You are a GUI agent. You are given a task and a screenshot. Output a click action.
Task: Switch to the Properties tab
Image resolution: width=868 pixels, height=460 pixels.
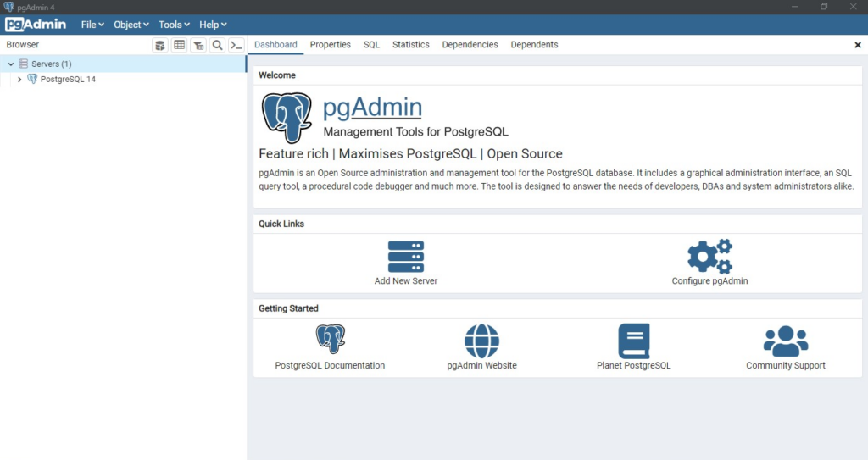point(331,45)
